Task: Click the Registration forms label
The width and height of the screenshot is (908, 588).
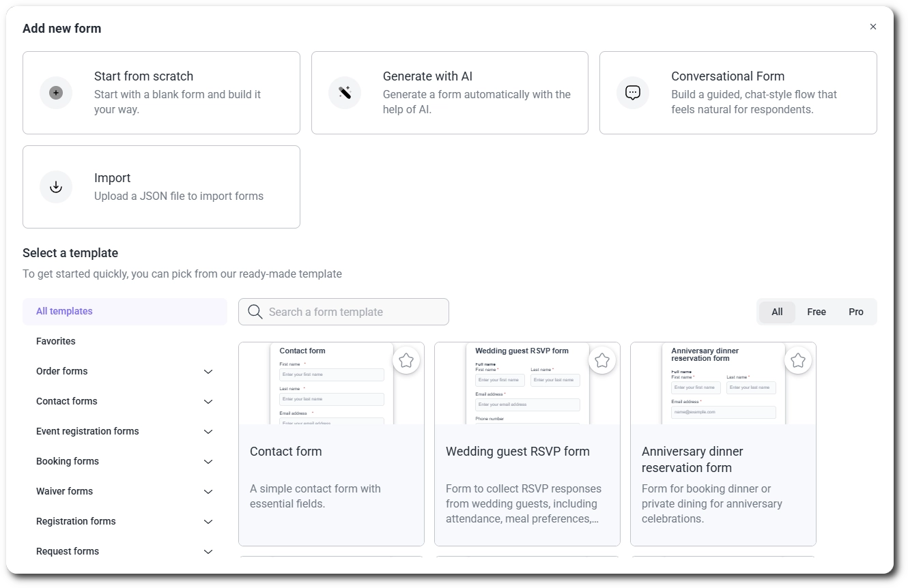Action: pos(76,521)
